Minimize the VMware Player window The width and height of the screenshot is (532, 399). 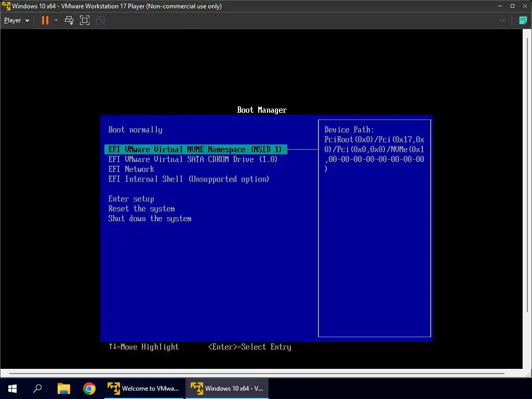click(x=500, y=6)
